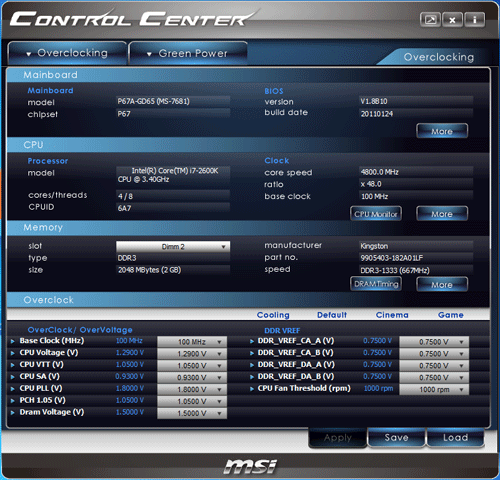Click arrow icon beside CPU SA (V)
500x480 pixels.
tap(13, 377)
